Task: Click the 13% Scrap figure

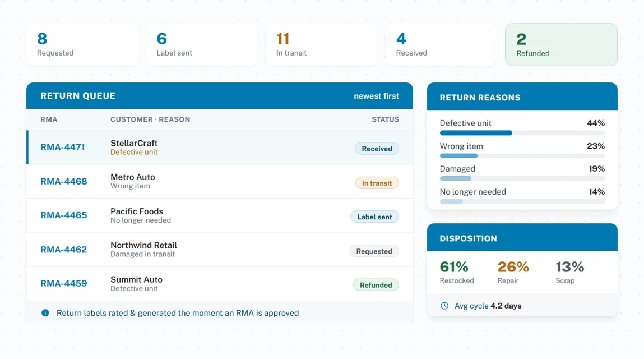Action: click(x=569, y=268)
